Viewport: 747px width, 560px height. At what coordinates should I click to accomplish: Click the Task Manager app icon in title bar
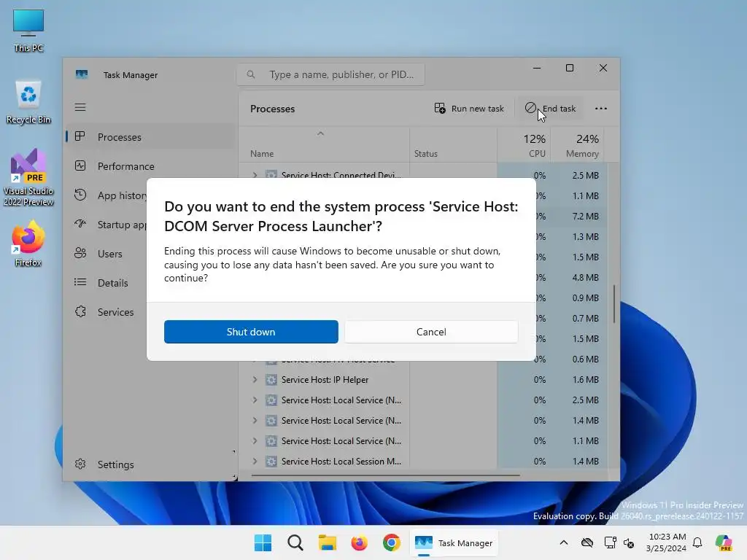(x=82, y=75)
